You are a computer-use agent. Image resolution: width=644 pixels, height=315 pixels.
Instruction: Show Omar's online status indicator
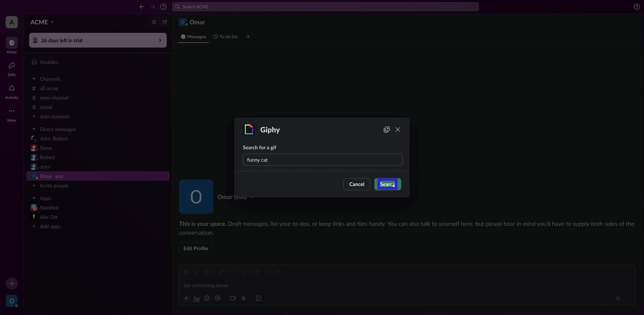point(186,24)
